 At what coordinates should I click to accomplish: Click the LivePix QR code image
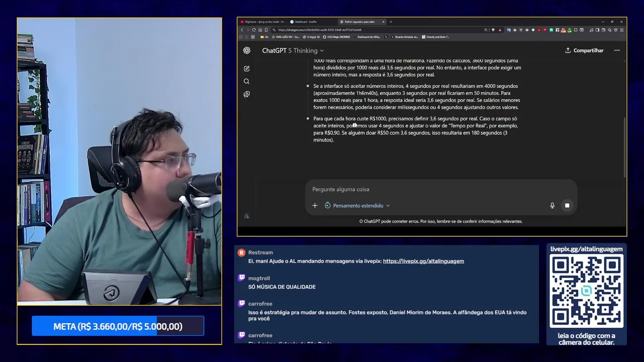point(586,291)
